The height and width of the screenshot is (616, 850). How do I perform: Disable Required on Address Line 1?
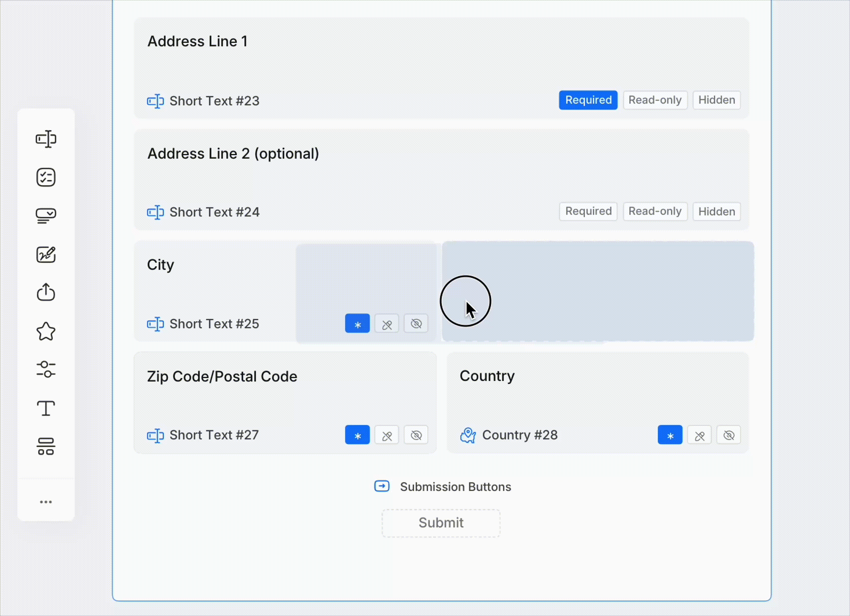coord(588,100)
